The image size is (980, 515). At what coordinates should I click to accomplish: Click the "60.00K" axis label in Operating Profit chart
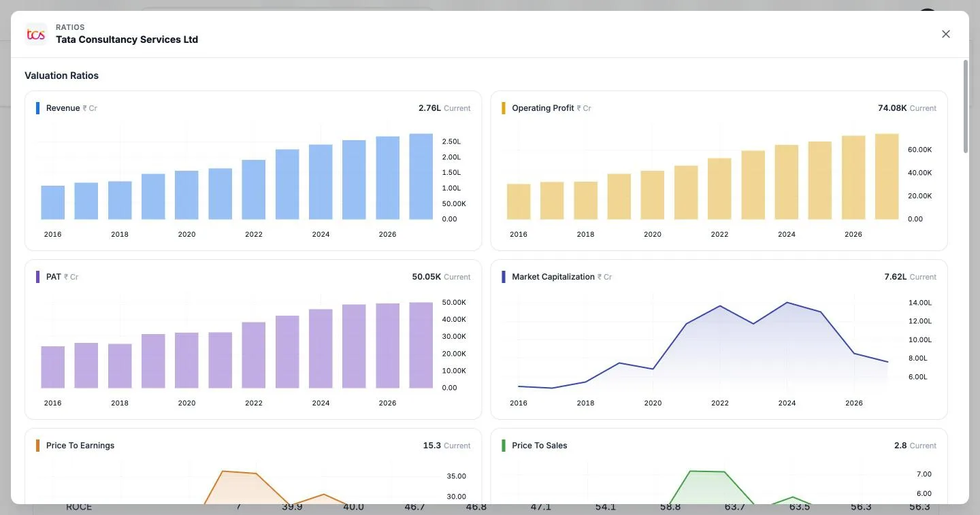point(920,150)
